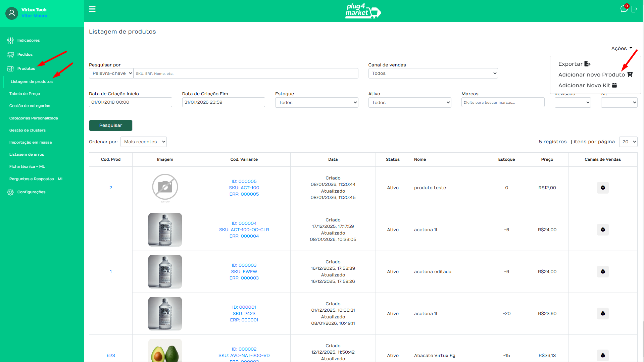The image size is (644, 362).
Task: Expand the Canal de vendas dropdown
Action: pos(433,73)
